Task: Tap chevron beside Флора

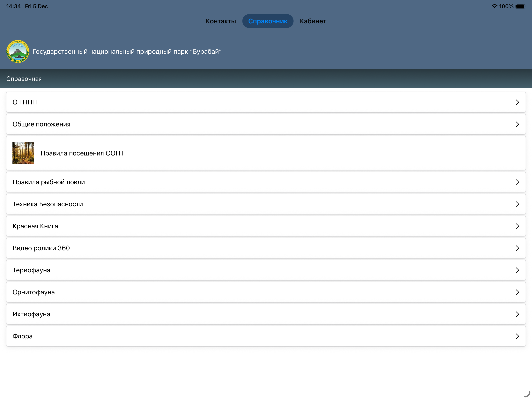Action: pos(517,336)
